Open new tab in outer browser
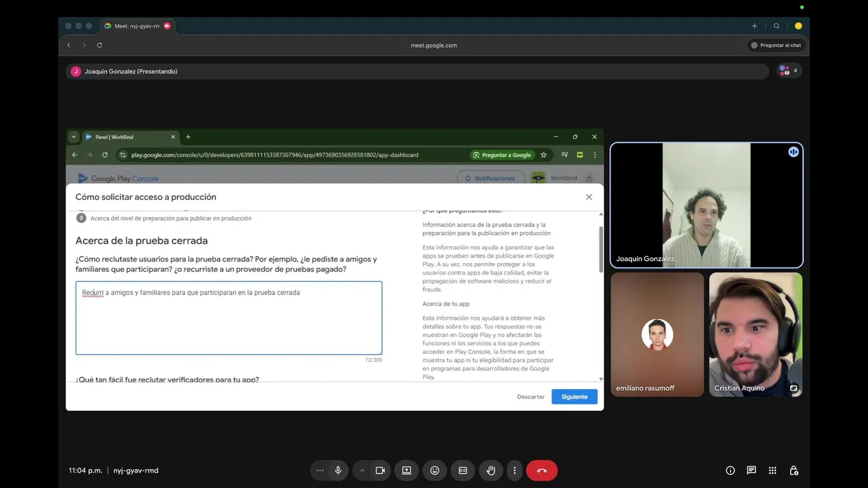Screen dimensions: 868x488 (x=754, y=26)
